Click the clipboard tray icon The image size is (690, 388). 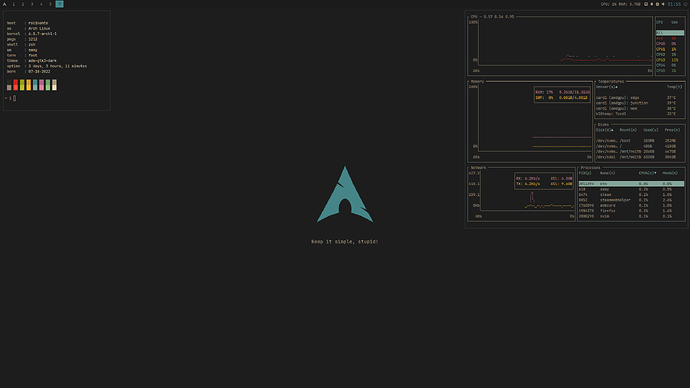[x=657, y=4]
